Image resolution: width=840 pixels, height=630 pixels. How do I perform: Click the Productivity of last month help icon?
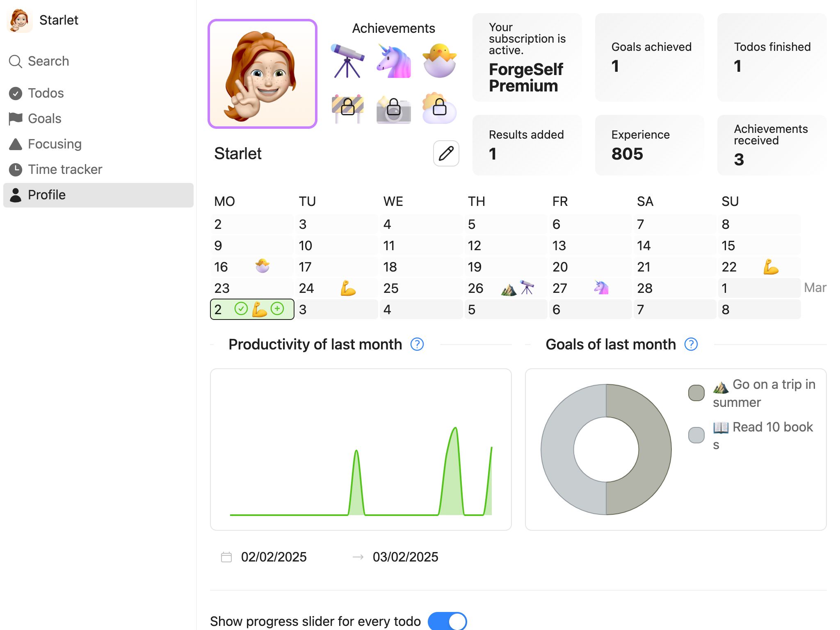point(417,345)
